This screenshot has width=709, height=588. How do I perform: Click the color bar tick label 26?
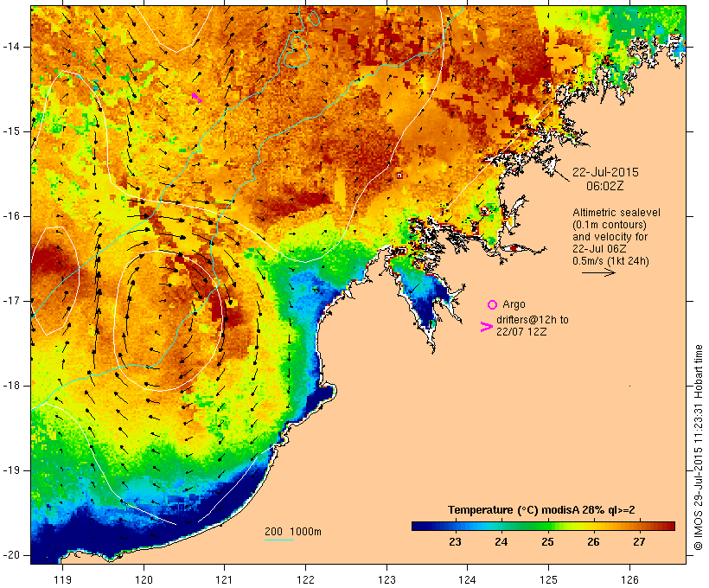pos(593,542)
